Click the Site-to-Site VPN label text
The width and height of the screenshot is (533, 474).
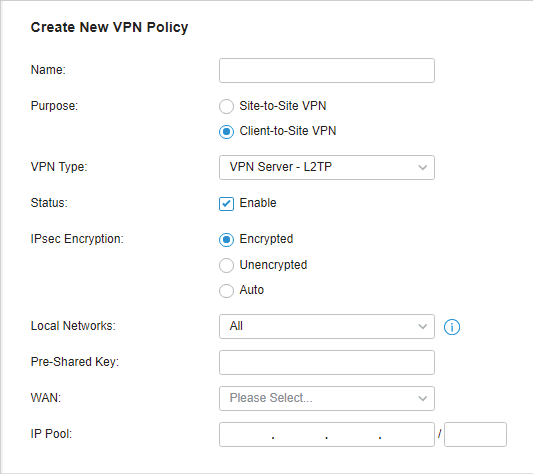(x=283, y=106)
